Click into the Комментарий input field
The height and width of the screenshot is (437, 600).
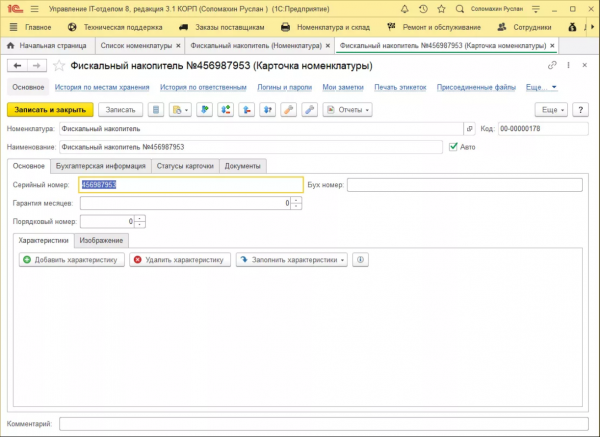click(324, 424)
